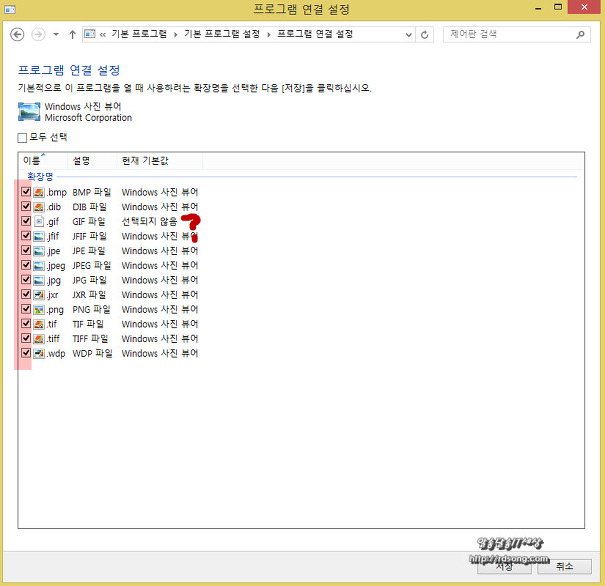Toggle the 모두 선택 checkbox

coord(23,137)
